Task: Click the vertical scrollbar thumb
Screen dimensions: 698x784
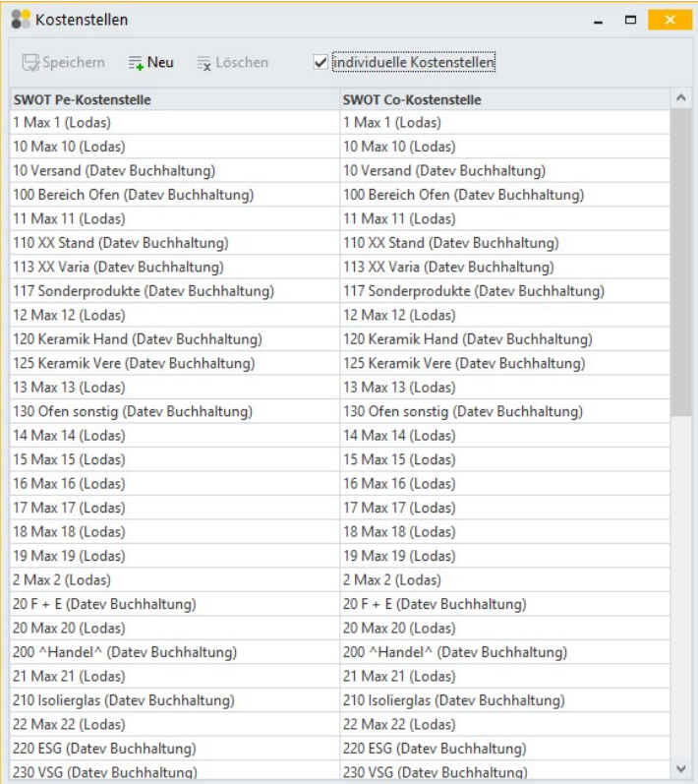Action: (680, 261)
